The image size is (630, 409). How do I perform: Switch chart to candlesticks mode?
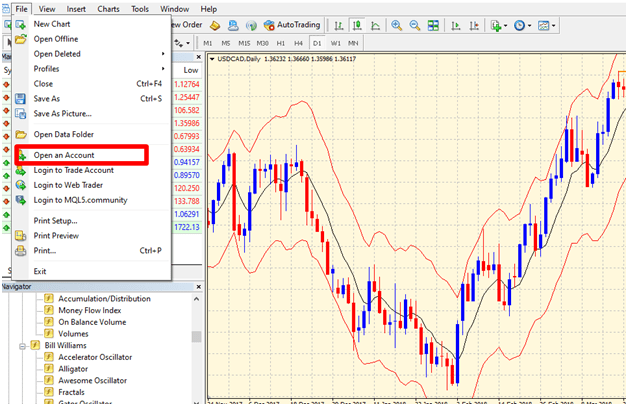coord(357,25)
